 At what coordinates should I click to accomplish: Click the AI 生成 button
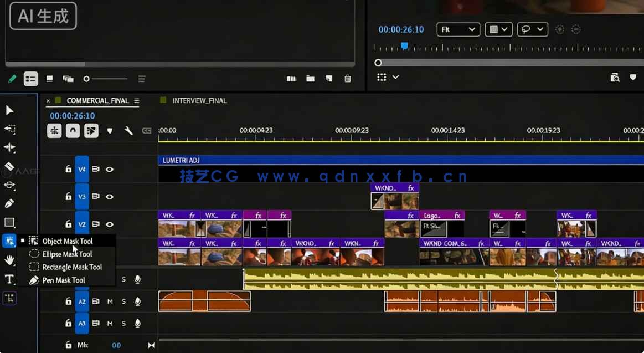click(43, 16)
